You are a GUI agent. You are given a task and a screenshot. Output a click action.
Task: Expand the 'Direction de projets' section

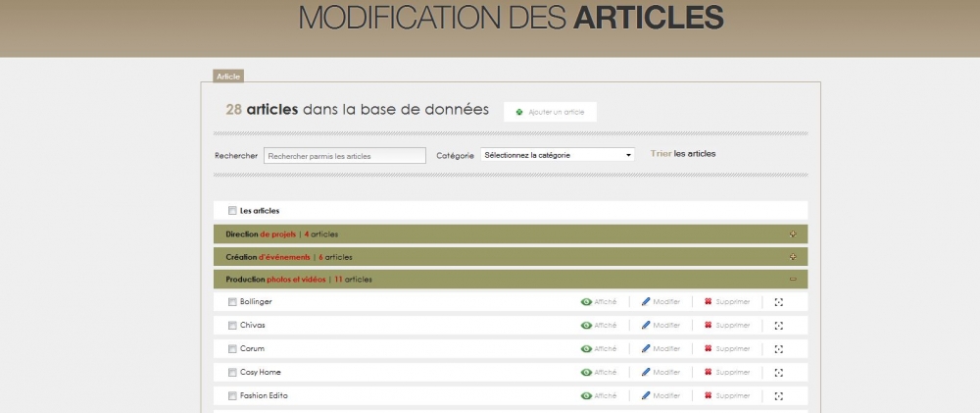click(792, 234)
